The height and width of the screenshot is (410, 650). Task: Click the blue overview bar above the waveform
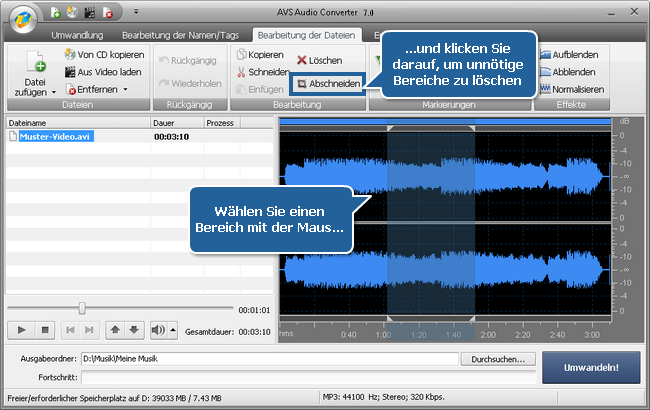pyautogui.click(x=445, y=121)
